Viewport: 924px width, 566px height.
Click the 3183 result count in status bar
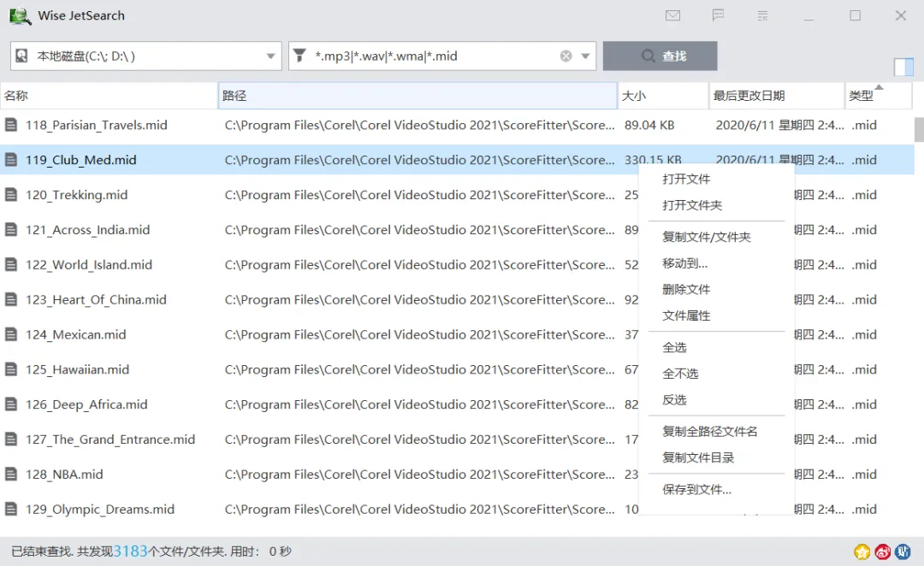pyautogui.click(x=130, y=551)
